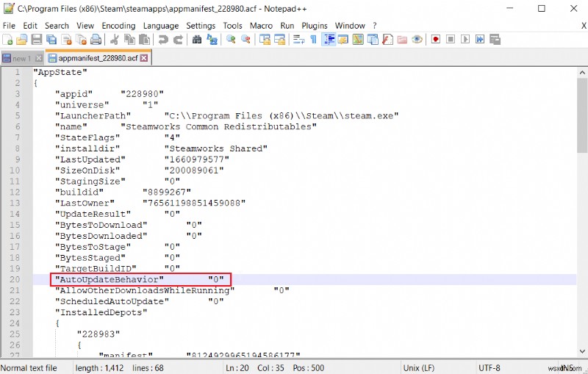Zoom out using the magnifier minus icon

click(245, 40)
